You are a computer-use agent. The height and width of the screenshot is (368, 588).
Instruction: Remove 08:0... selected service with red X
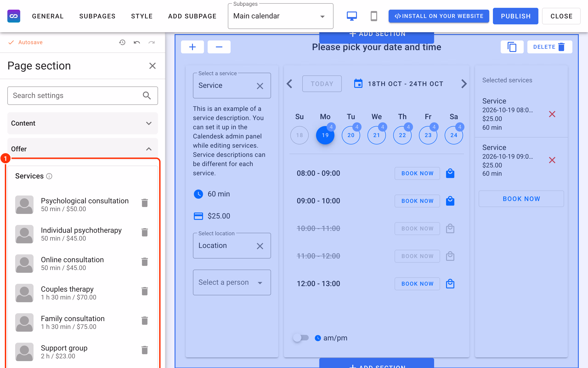pos(552,114)
